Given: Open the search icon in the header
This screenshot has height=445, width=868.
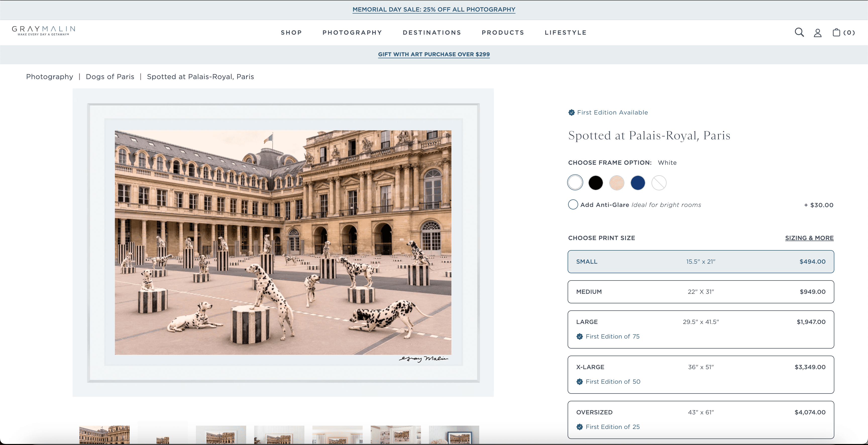Looking at the screenshot, I should [x=799, y=32].
